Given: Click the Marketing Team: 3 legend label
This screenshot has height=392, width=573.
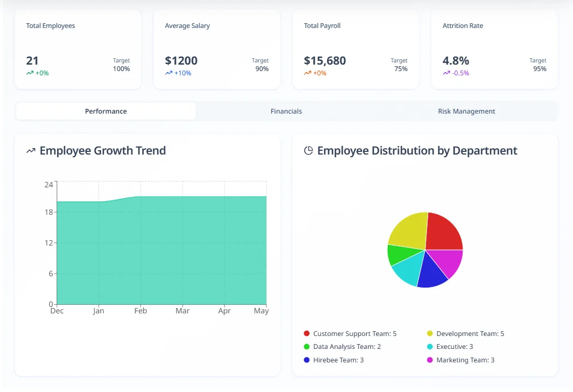Looking at the screenshot, I should (x=465, y=360).
